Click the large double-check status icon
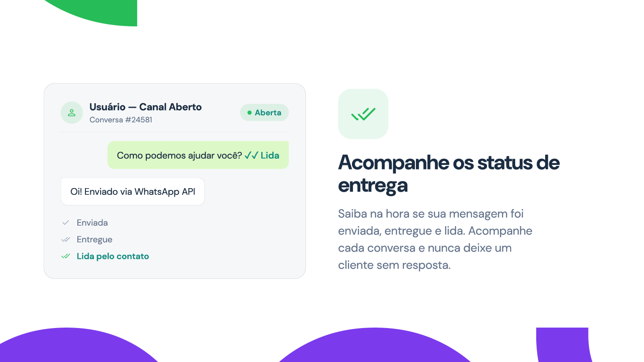This screenshot has width=644, height=362. click(363, 114)
